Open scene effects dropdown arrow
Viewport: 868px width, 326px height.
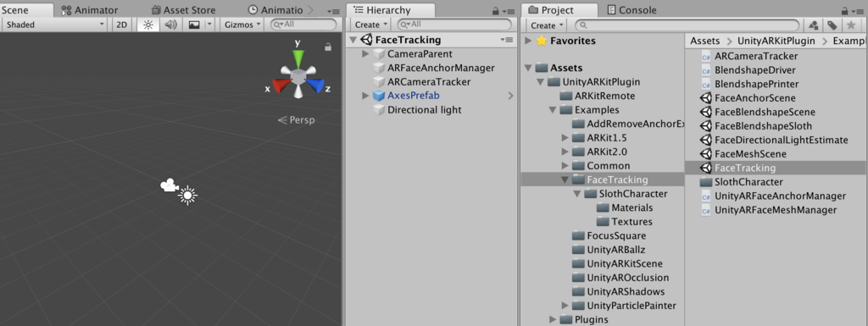pyautogui.click(x=209, y=25)
